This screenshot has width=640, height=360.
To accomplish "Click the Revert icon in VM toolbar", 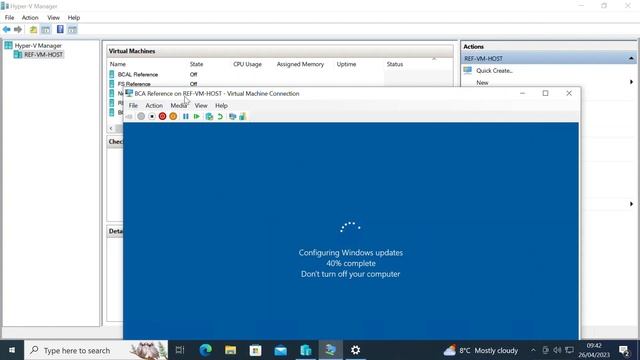I will (x=220, y=116).
